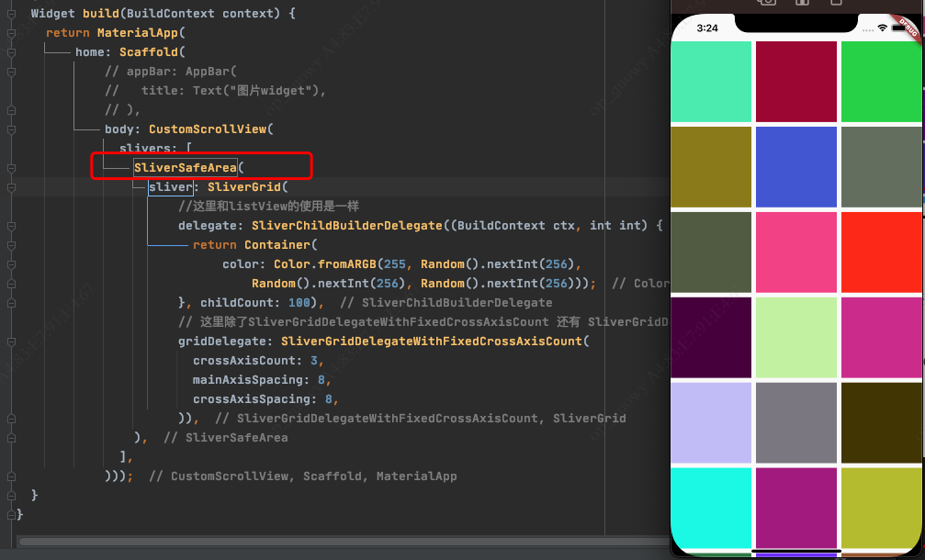Tap the yellow-olive cell in the bottom row

881,508
